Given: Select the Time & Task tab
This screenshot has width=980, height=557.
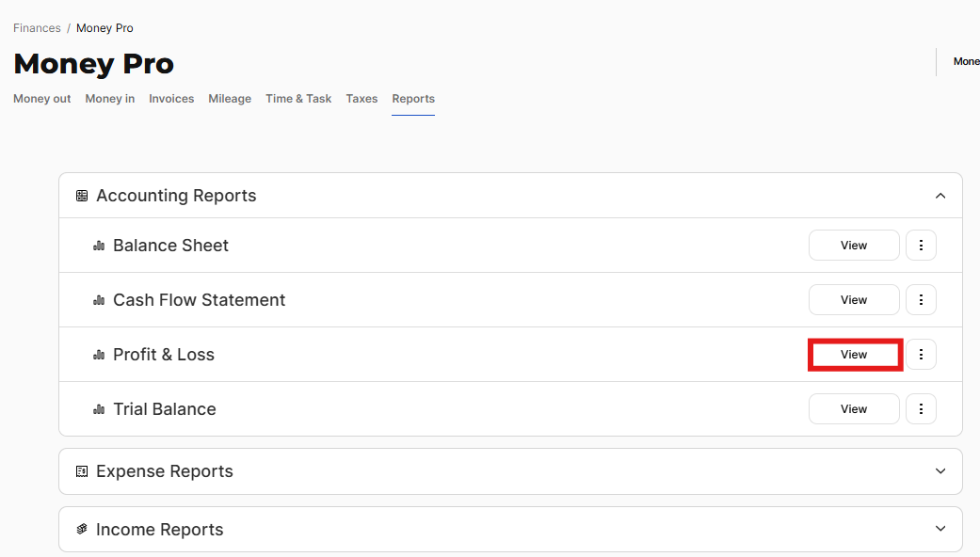Looking at the screenshot, I should pos(298,99).
